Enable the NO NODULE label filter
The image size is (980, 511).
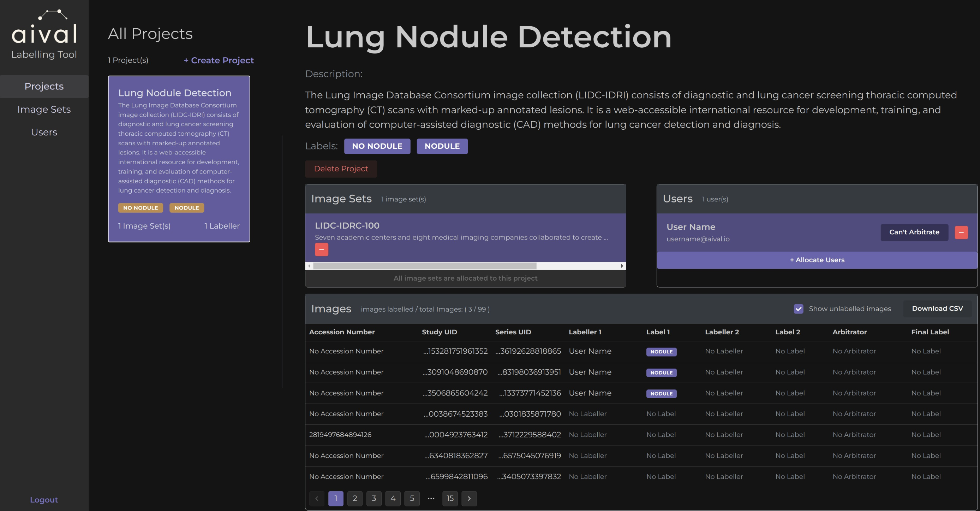(x=377, y=145)
